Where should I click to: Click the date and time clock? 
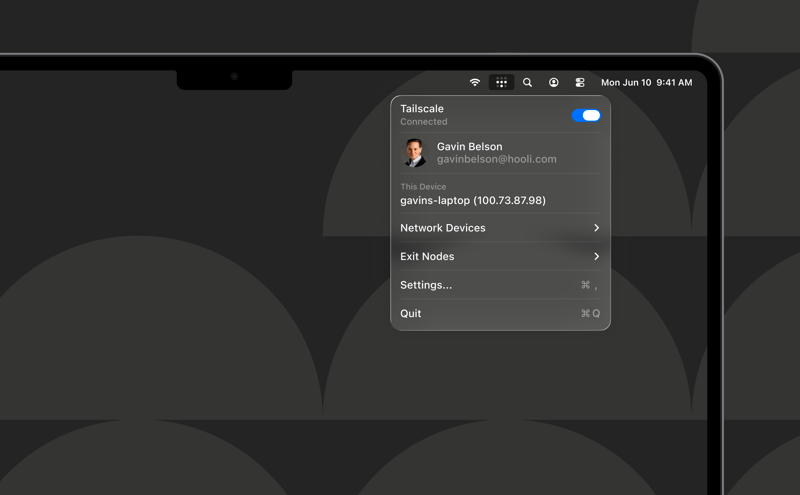[x=646, y=82]
